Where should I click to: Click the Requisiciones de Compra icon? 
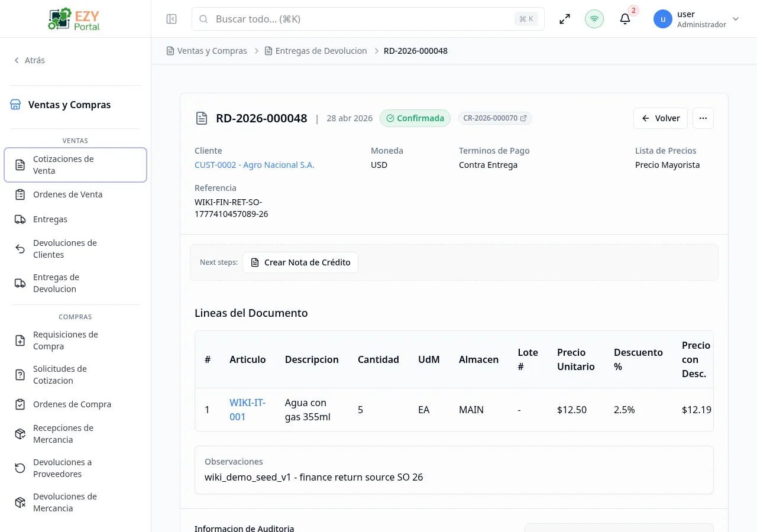[x=20, y=340]
